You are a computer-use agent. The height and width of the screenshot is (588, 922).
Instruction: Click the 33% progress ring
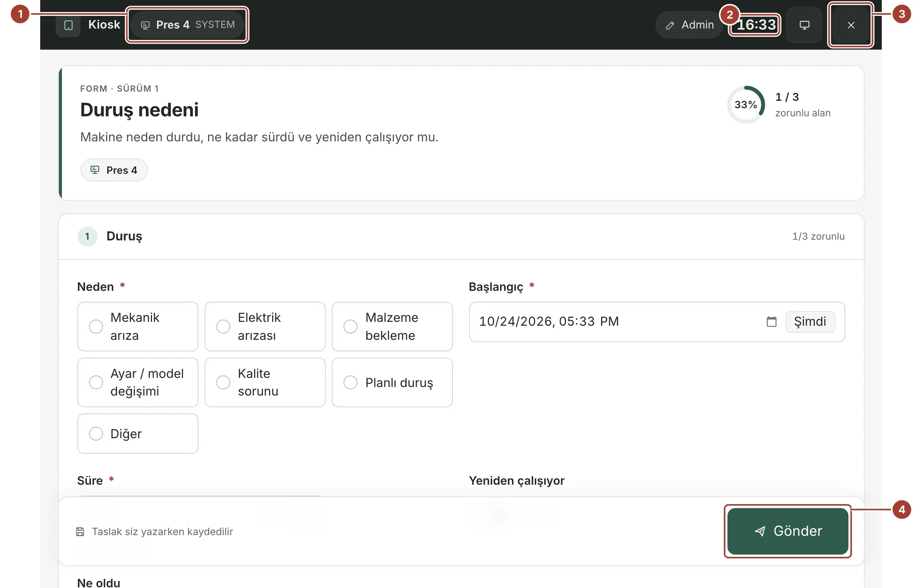tap(746, 104)
